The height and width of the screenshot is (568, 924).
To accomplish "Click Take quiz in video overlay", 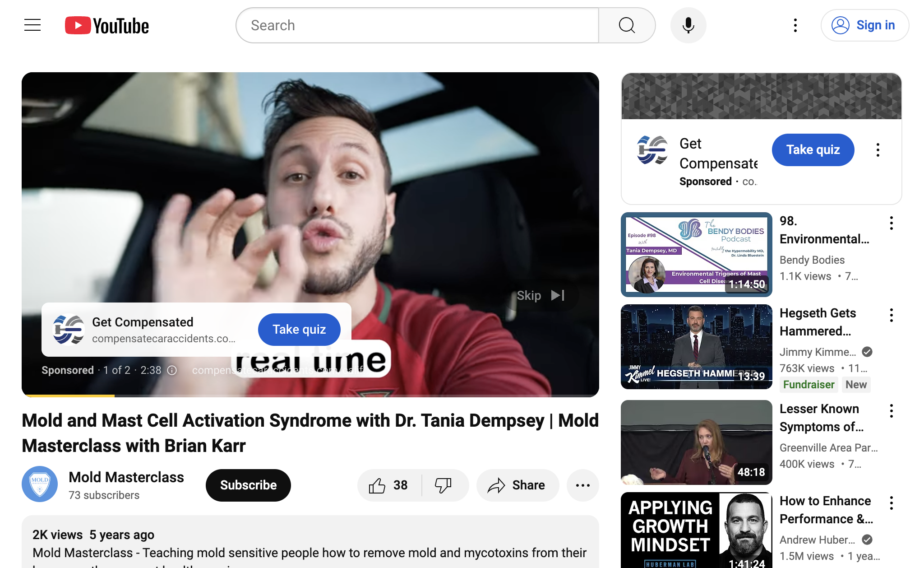I will pos(299,329).
